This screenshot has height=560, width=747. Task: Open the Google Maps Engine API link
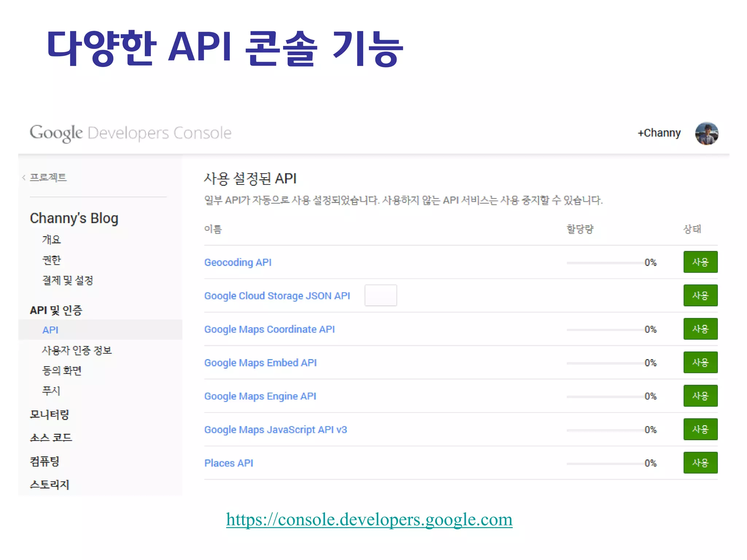260,396
